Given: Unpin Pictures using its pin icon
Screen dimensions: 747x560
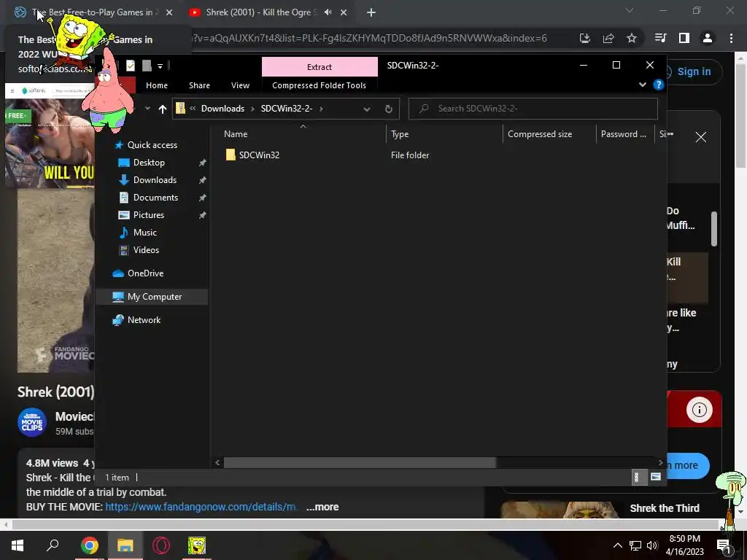Looking at the screenshot, I should pyautogui.click(x=203, y=215).
